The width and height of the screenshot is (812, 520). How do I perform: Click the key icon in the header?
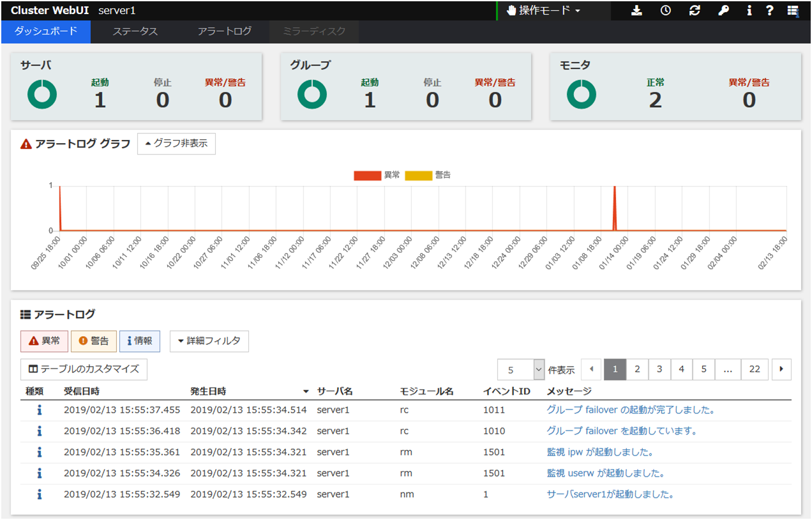723,11
